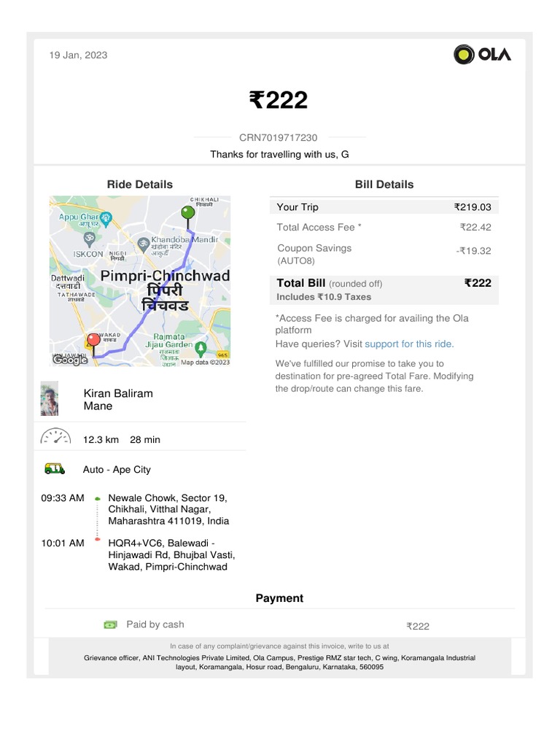Click the auto rickshaw vehicle icon
560x747 pixels.
(x=55, y=469)
